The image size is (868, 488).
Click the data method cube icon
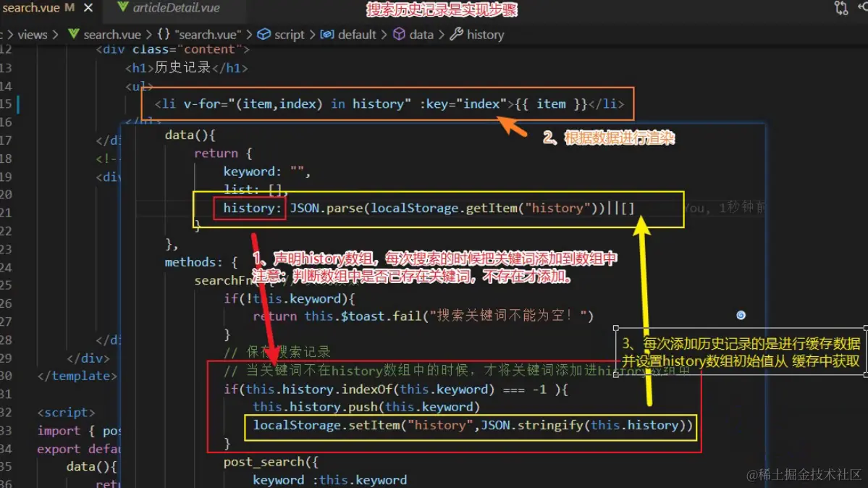[x=399, y=34]
